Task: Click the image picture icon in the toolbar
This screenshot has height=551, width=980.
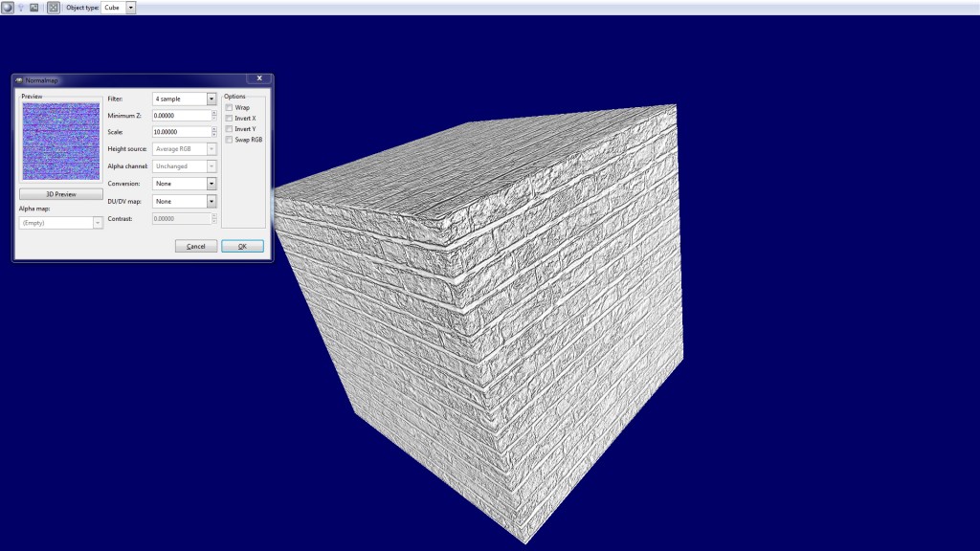Action: point(34,8)
